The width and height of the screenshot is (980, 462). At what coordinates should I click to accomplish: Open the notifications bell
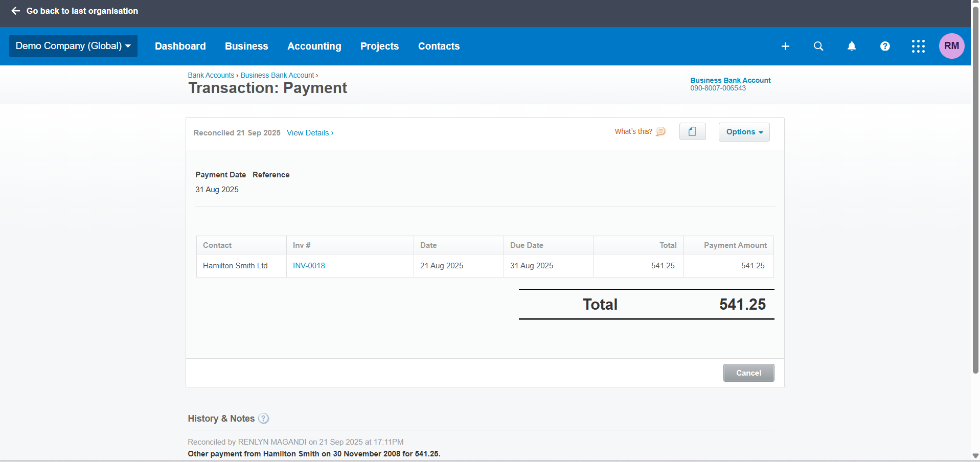pos(852,47)
